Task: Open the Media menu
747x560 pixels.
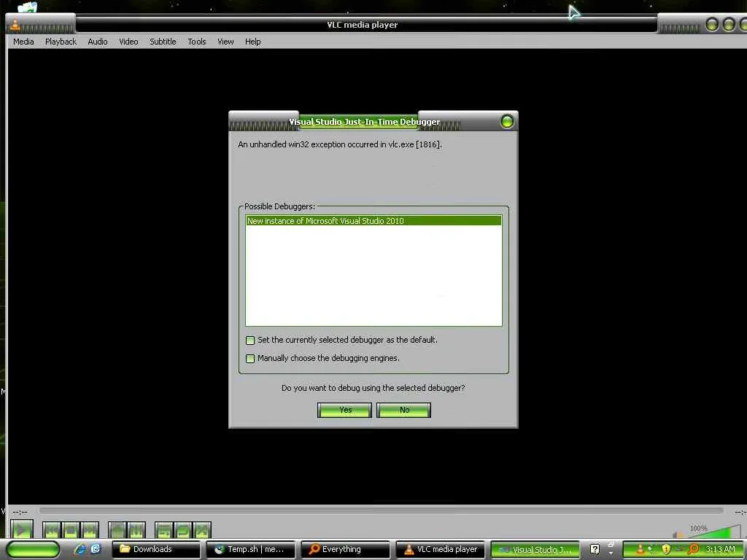Action: pyautogui.click(x=23, y=42)
